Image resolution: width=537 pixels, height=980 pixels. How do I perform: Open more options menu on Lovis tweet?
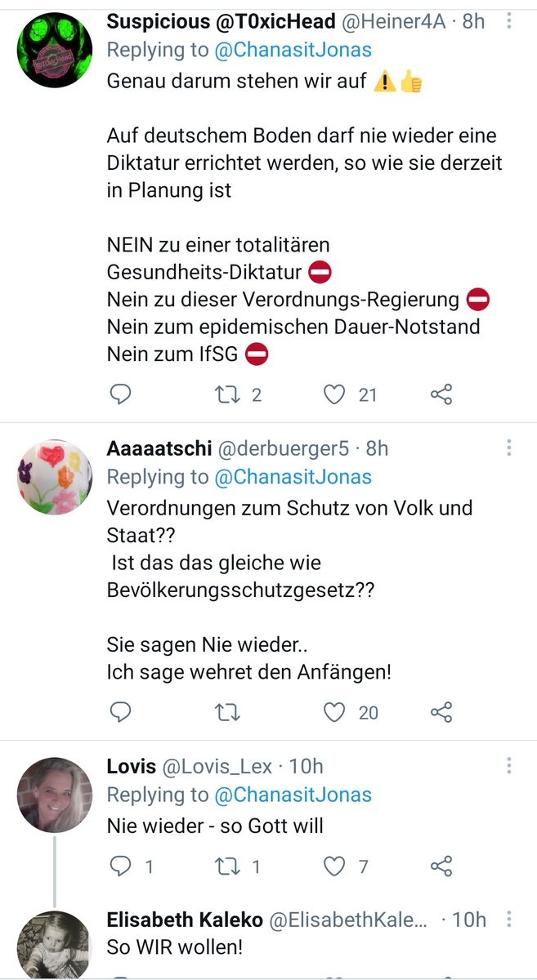pyautogui.click(x=509, y=766)
